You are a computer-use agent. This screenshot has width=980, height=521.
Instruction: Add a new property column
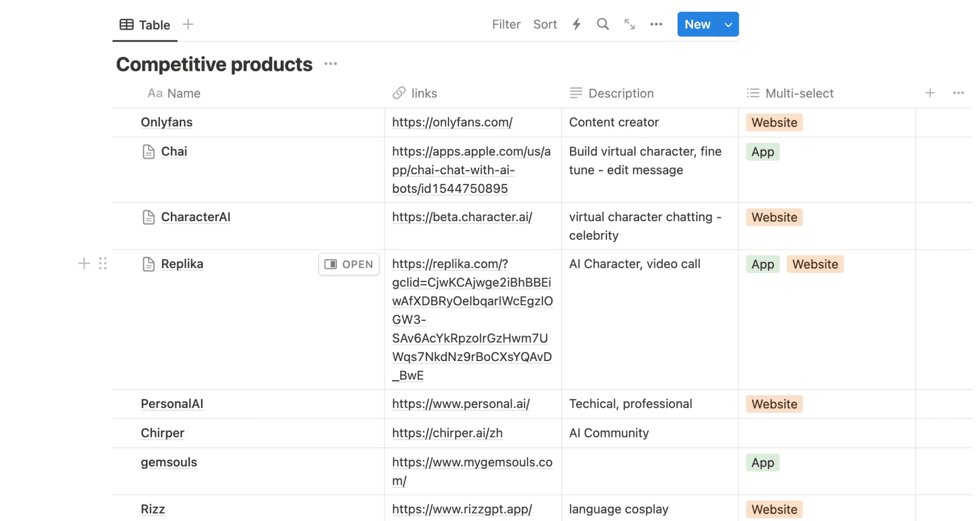tap(930, 93)
